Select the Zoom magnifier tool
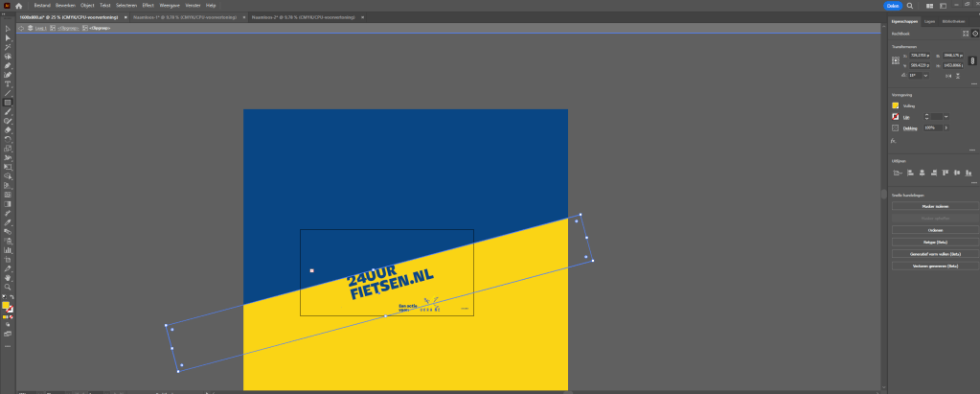Image resolution: width=980 pixels, height=394 pixels. tap(8, 287)
